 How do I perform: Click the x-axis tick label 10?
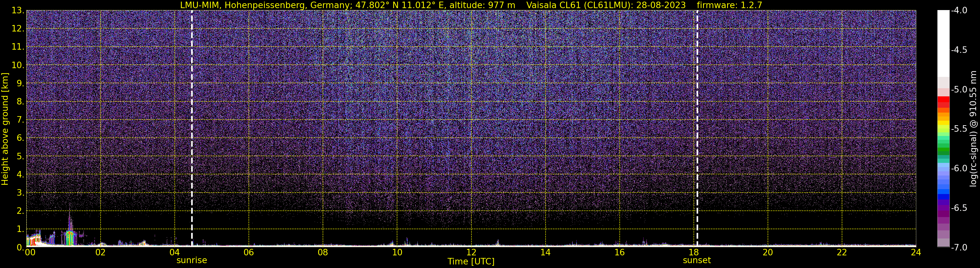[397, 252]
